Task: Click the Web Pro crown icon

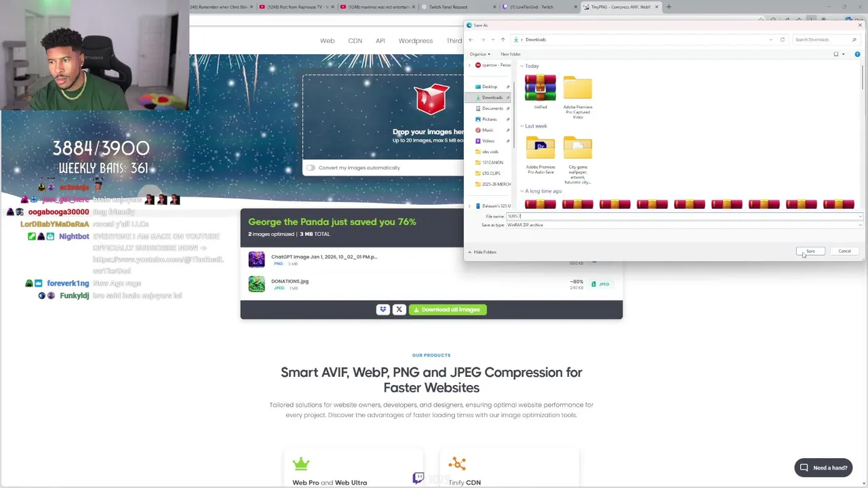Action: (301, 464)
